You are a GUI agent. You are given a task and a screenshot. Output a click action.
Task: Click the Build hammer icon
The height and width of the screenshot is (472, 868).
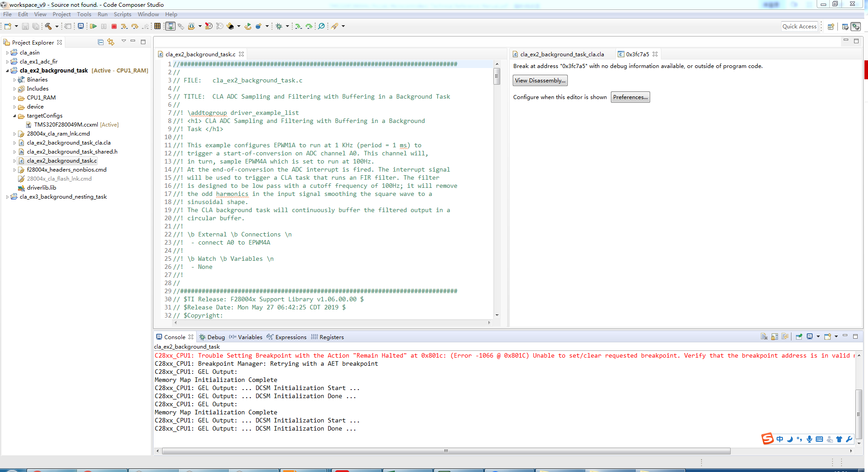tap(48, 27)
